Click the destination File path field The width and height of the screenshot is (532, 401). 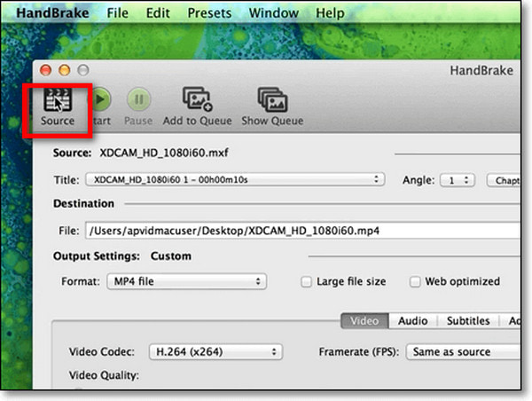[302, 231]
